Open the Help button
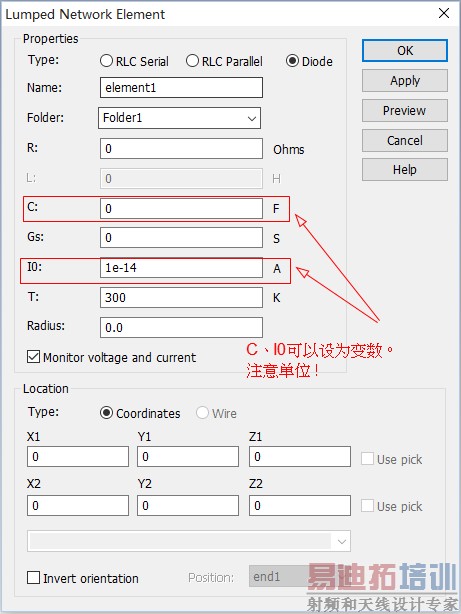The width and height of the screenshot is (461, 614). [x=405, y=170]
